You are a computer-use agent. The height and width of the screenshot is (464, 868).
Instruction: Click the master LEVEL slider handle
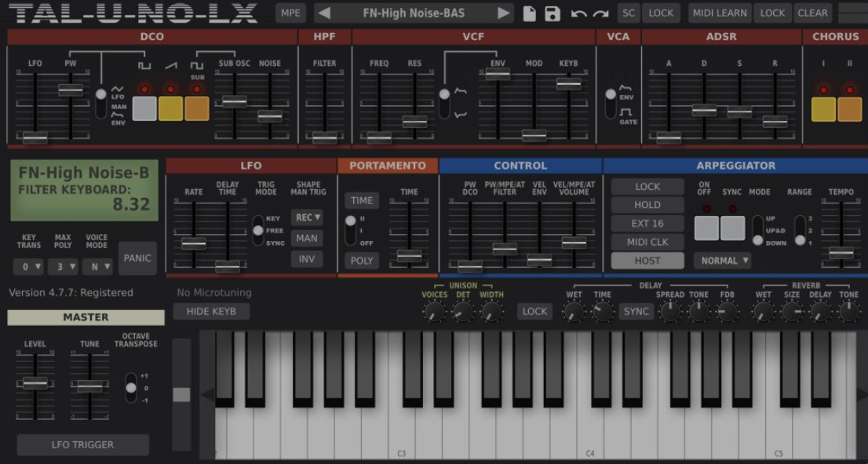pyautogui.click(x=35, y=383)
